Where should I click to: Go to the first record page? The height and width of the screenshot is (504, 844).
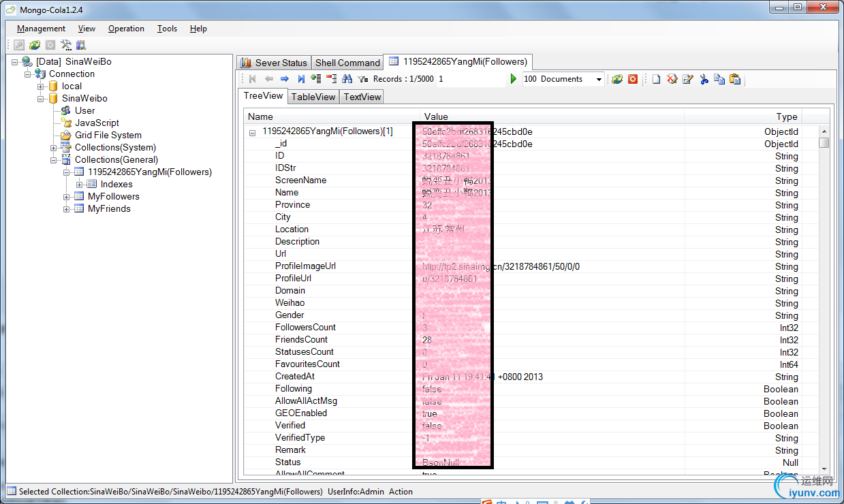253,79
